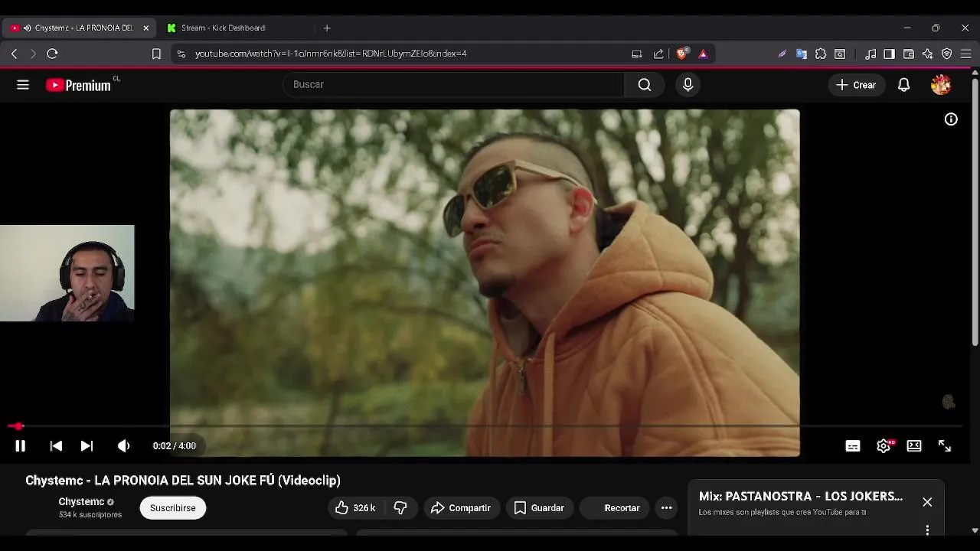Open Brave Wallet icon
Screen dimensions: 980x551
[909, 54]
